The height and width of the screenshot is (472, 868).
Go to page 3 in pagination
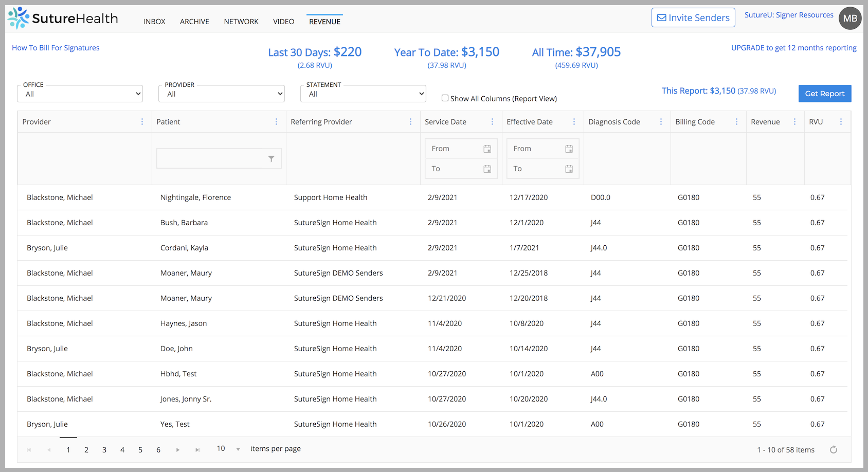pos(104,449)
